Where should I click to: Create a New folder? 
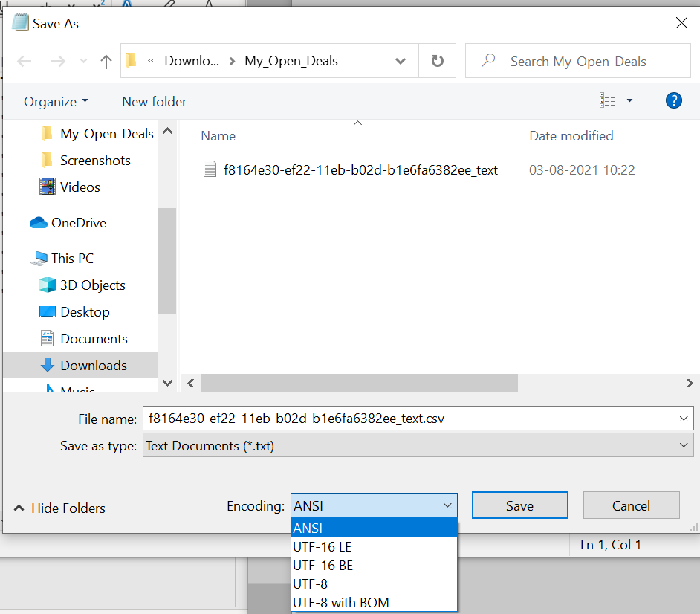(154, 101)
